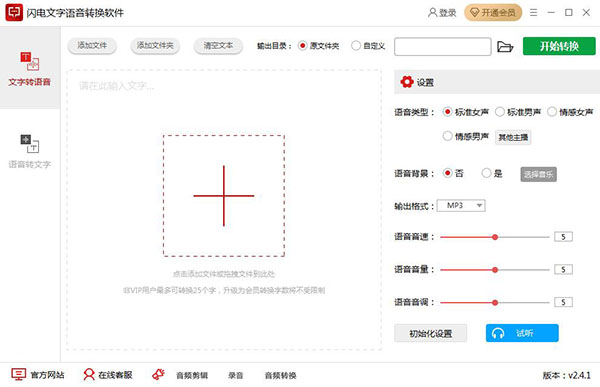Click the 选择音乐 button

[538, 174]
